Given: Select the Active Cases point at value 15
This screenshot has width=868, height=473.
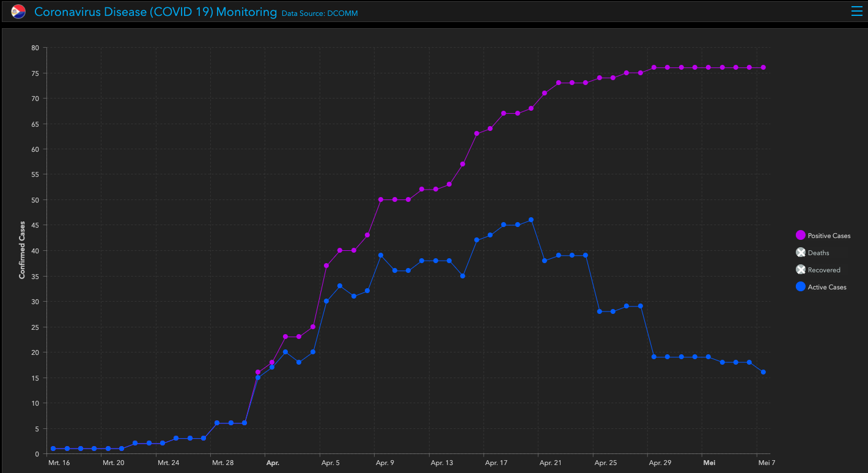Looking at the screenshot, I should (x=258, y=378).
